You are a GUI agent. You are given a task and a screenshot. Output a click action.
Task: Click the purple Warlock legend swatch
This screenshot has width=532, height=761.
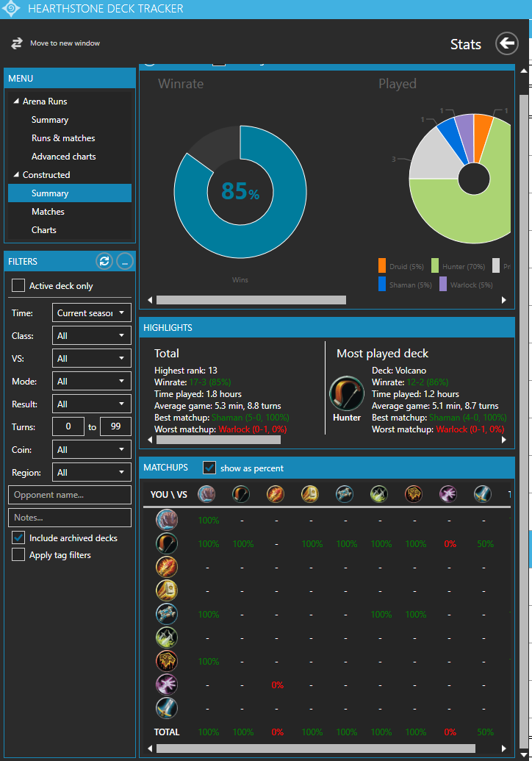tap(443, 284)
